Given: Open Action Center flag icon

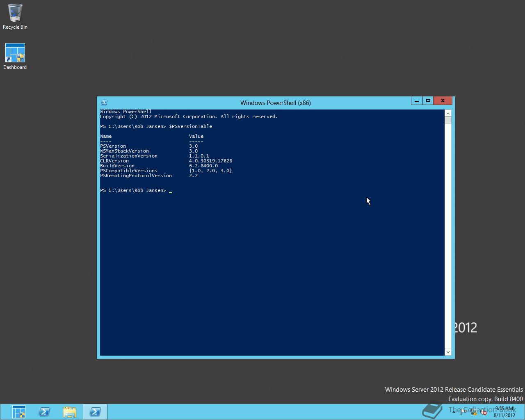Looking at the screenshot, I should (x=463, y=412).
